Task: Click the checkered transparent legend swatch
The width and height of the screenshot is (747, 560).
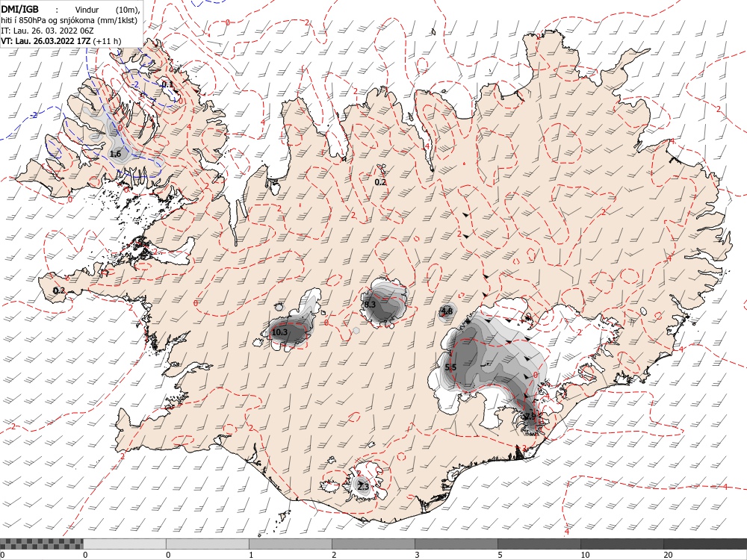Action: [x=41, y=544]
